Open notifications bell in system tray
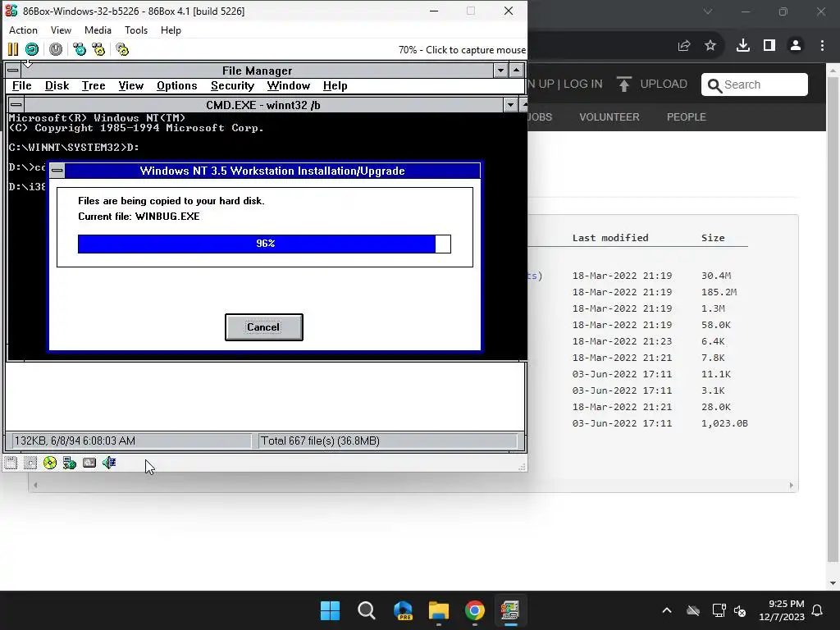 (818, 610)
